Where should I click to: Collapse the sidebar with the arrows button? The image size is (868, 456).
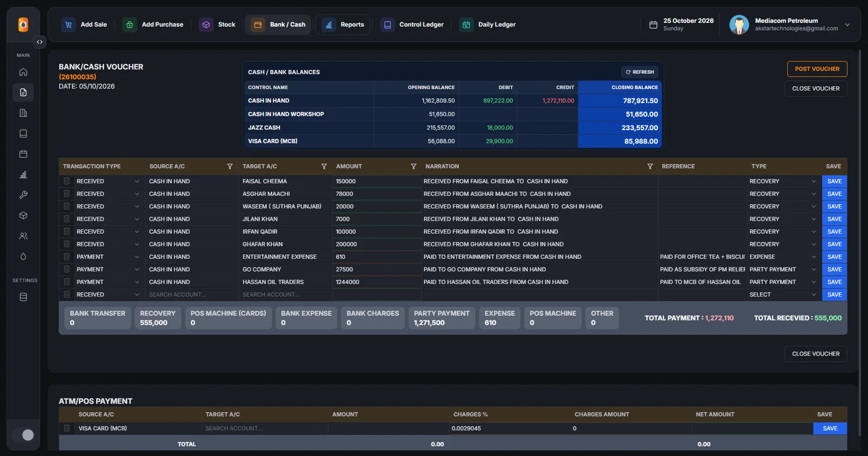pyautogui.click(x=40, y=42)
